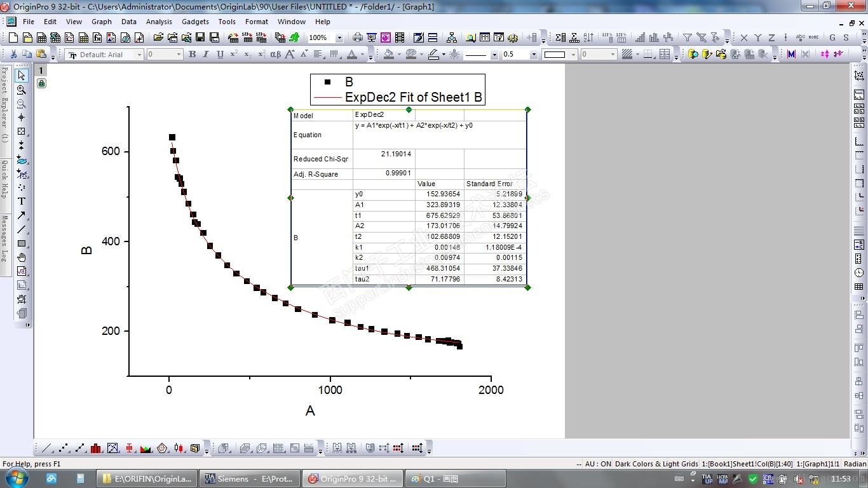Toggle Italic text formatting

206,55
